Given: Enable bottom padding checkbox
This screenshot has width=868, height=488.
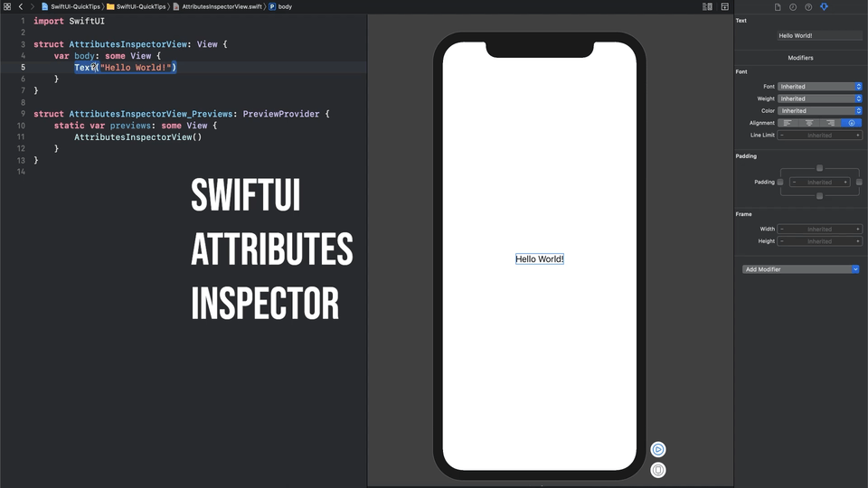Looking at the screenshot, I should (x=820, y=196).
